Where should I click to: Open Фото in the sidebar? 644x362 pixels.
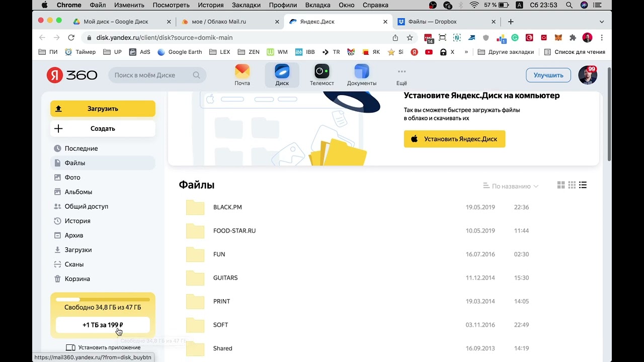click(103, 177)
